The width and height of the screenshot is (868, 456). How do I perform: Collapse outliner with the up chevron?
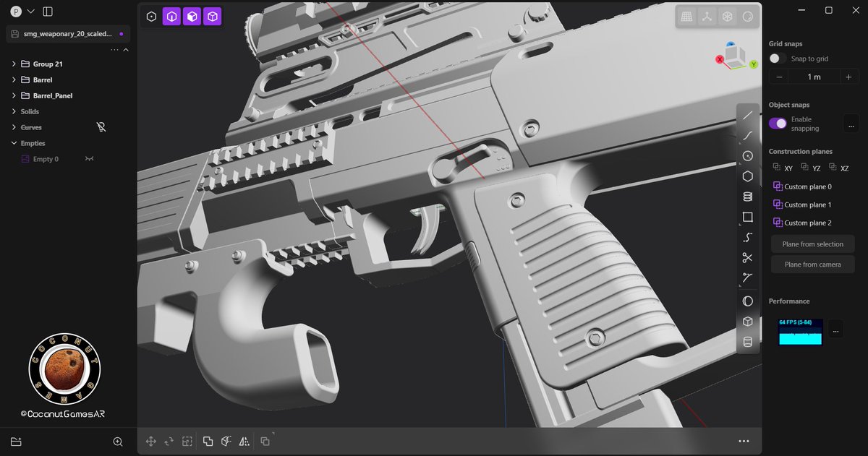[x=126, y=50]
